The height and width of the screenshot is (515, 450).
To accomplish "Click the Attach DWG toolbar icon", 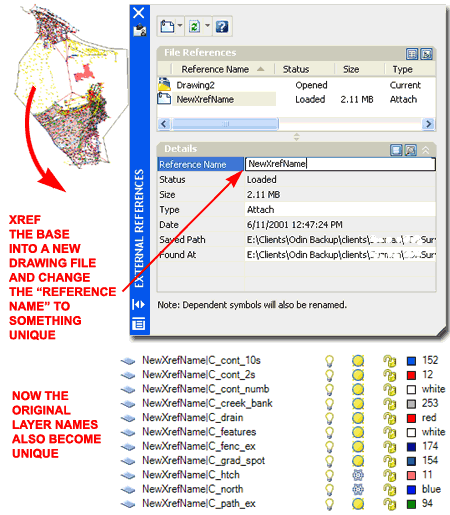I will coord(167,26).
